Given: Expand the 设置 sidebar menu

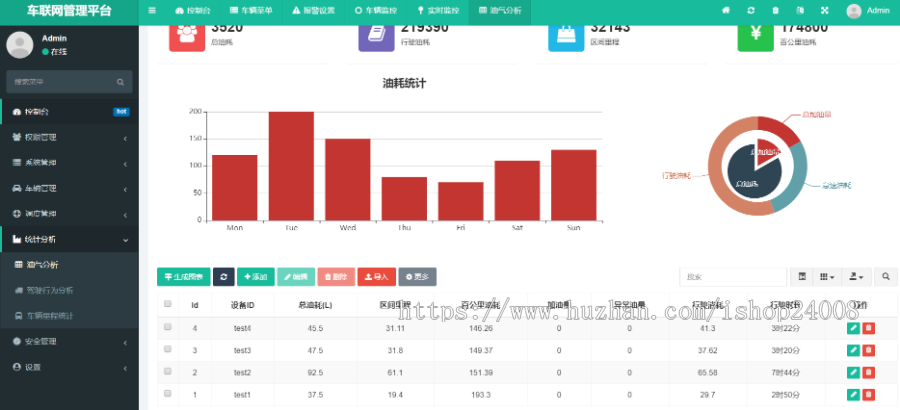Looking at the screenshot, I should pyautogui.click(x=69, y=367).
